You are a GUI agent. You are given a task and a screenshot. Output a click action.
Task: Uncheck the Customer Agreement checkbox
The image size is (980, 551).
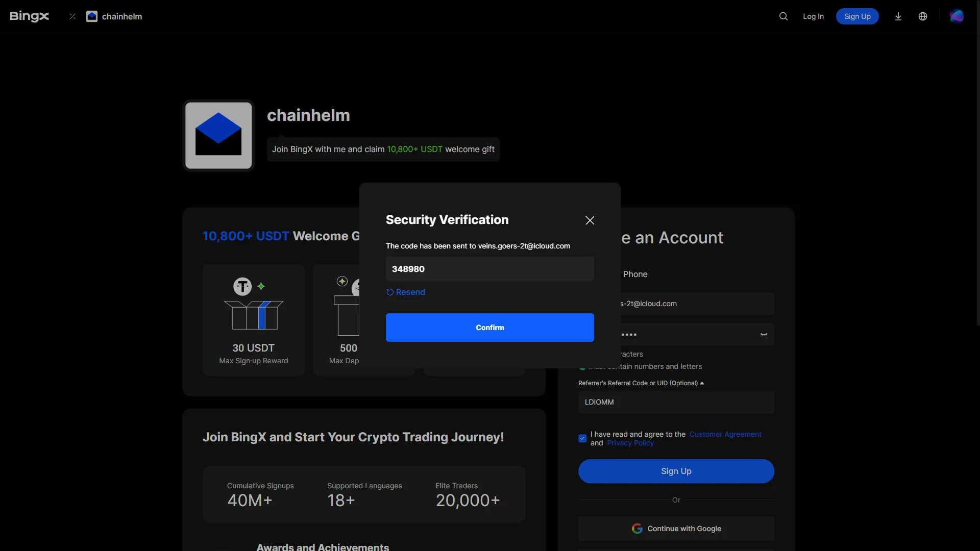click(582, 438)
